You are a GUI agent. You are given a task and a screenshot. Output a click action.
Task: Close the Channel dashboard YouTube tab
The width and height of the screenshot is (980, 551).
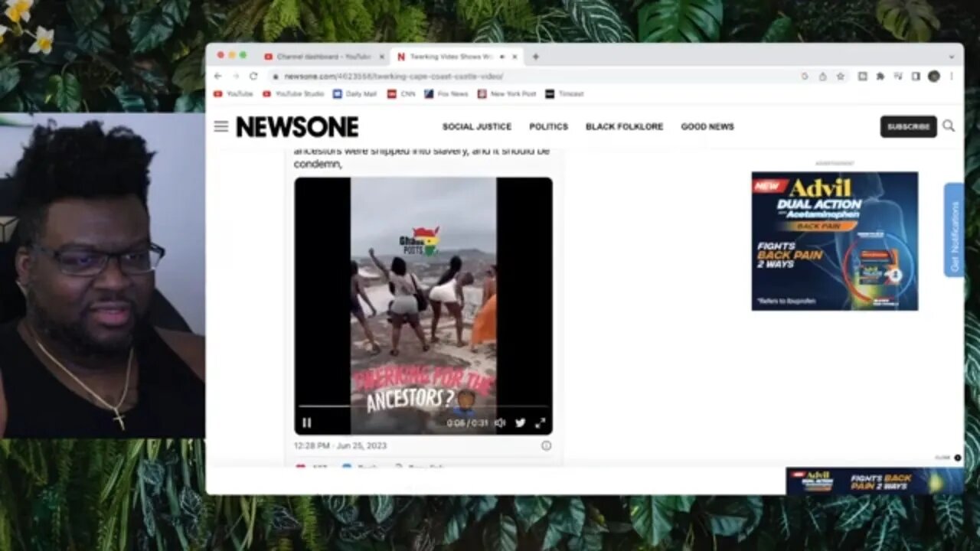(x=381, y=57)
